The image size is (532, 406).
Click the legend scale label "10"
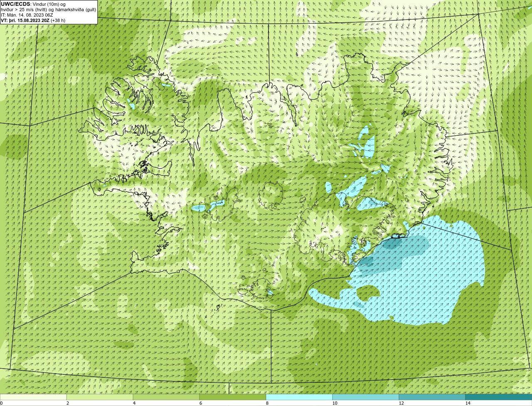335,403
